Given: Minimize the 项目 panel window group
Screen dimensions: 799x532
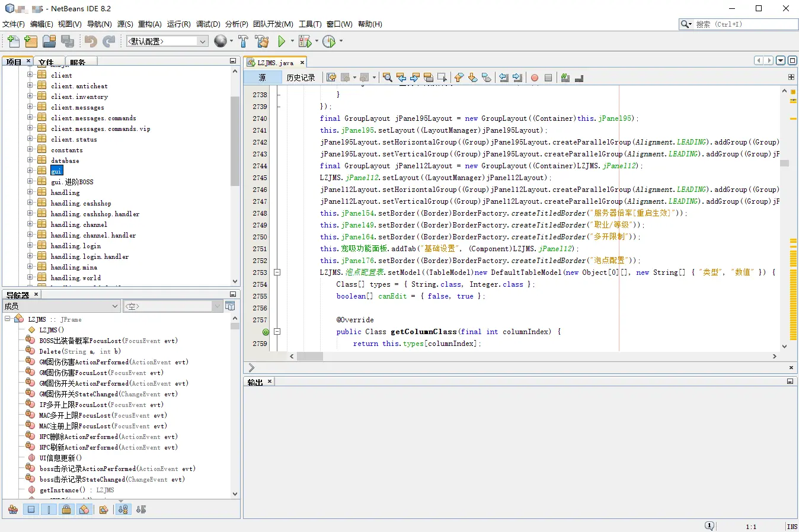Looking at the screenshot, I should click(233, 61).
